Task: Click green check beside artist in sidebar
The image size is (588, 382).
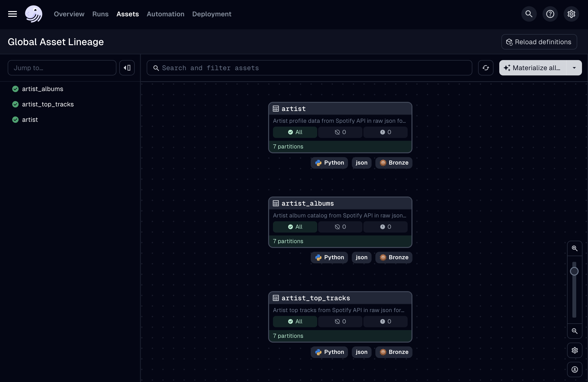Action: 15,120
